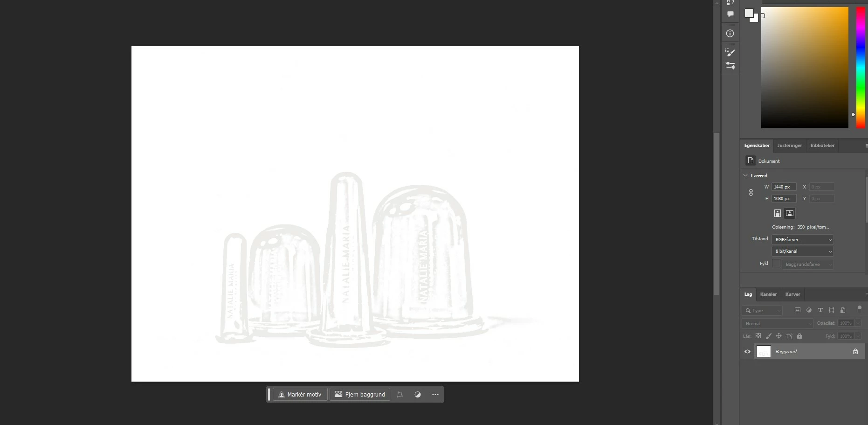Open the layer filter Type dropdown
This screenshot has height=425, width=868.
tap(762, 310)
